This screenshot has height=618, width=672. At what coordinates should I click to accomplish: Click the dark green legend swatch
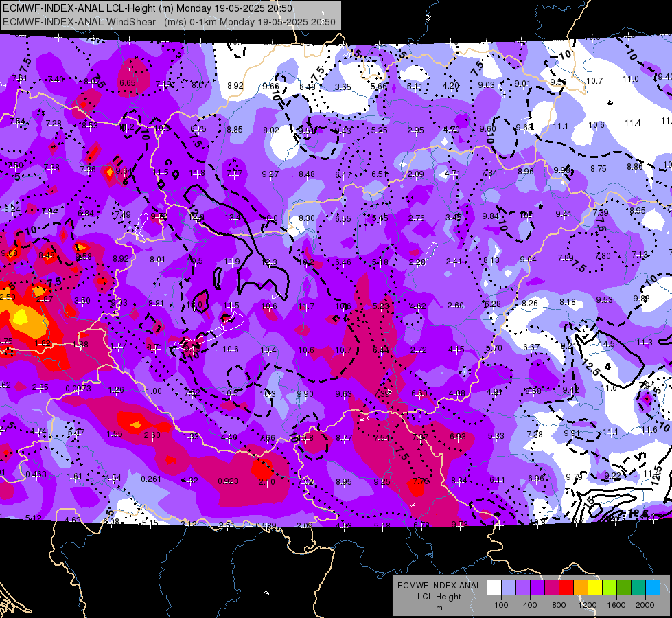pos(624,588)
